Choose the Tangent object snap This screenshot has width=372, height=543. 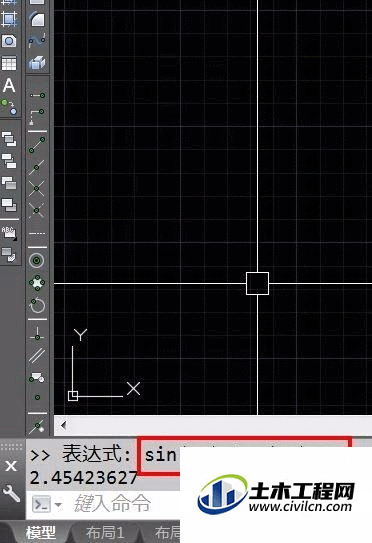coord(37,305)
